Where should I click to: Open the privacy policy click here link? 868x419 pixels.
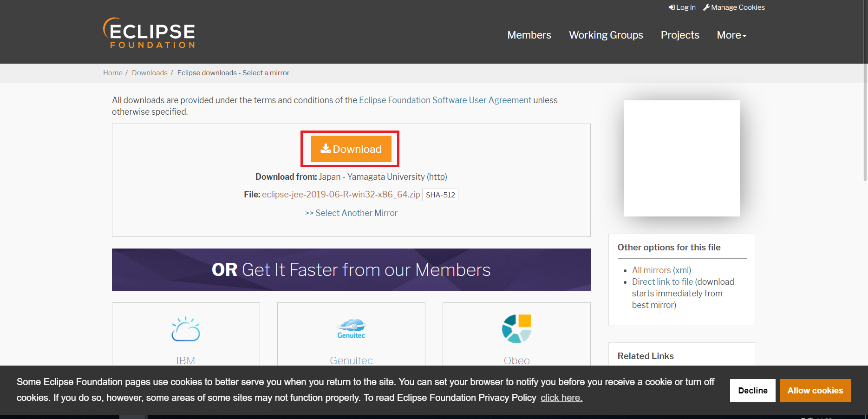click(x=561, y=398)
